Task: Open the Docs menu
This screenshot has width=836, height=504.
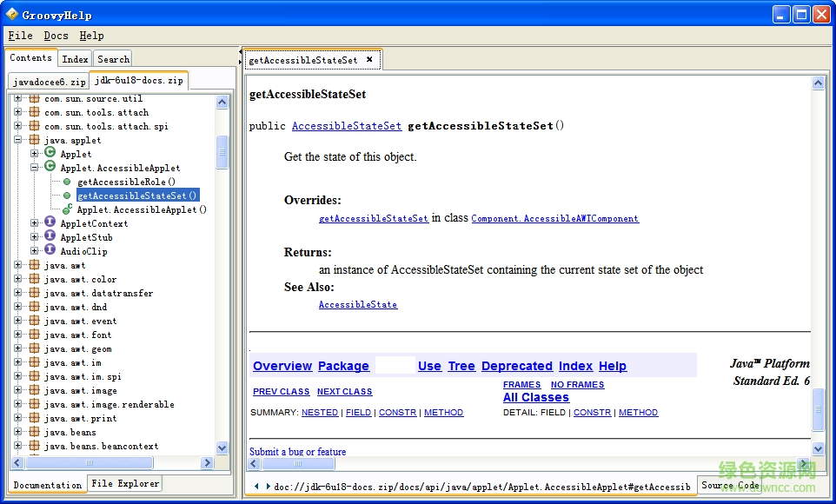Action: click(x=56, y=36)
